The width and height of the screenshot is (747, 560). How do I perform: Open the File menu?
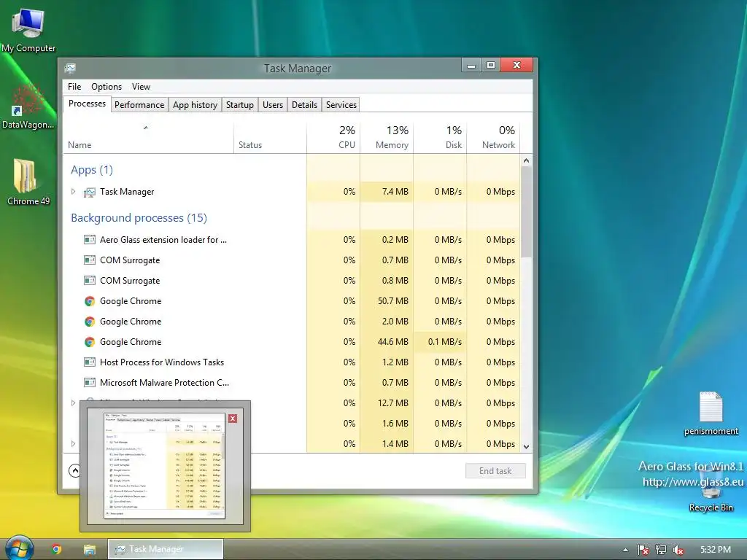pos(74,87)
